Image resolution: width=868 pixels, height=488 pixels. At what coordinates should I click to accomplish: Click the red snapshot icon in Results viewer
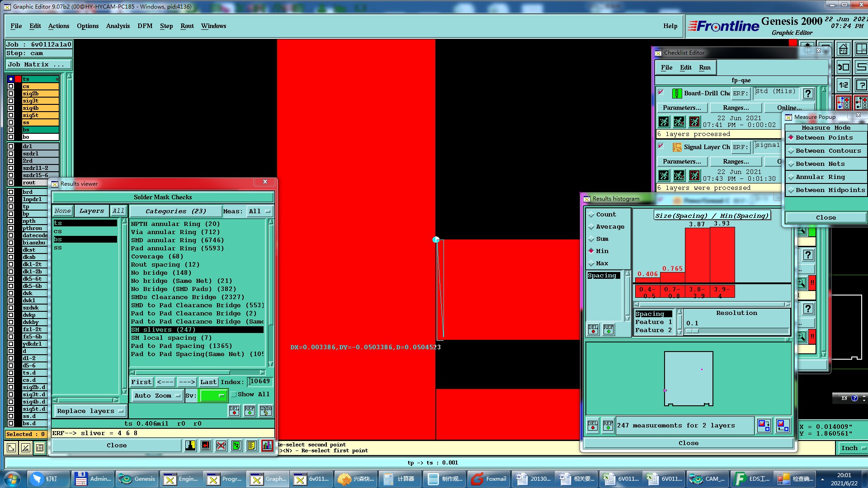click(206, 446)
